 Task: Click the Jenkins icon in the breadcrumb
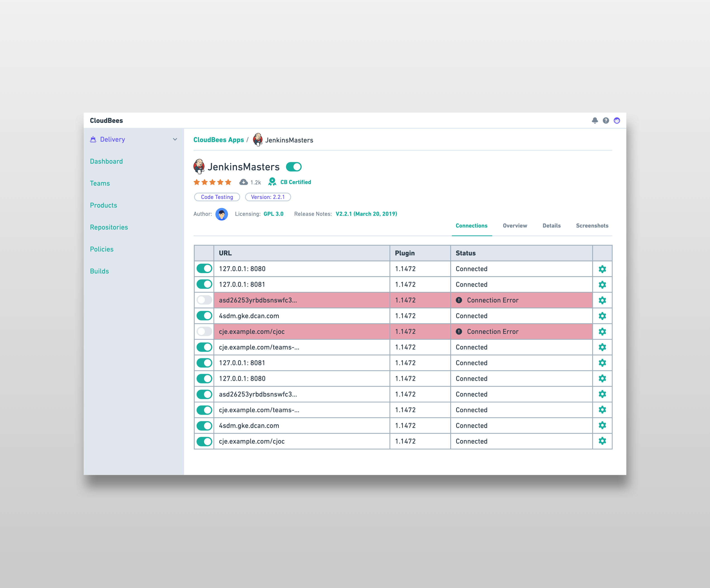(x=258, y=140)
